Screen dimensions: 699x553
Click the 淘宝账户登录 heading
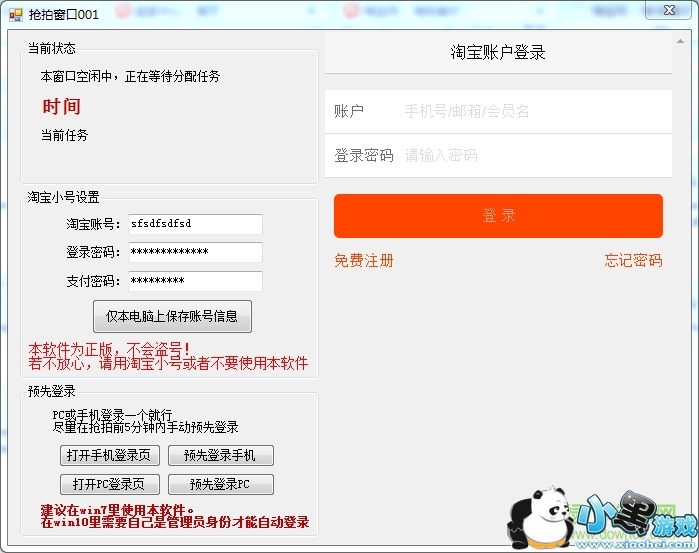(x=498, y=53)
